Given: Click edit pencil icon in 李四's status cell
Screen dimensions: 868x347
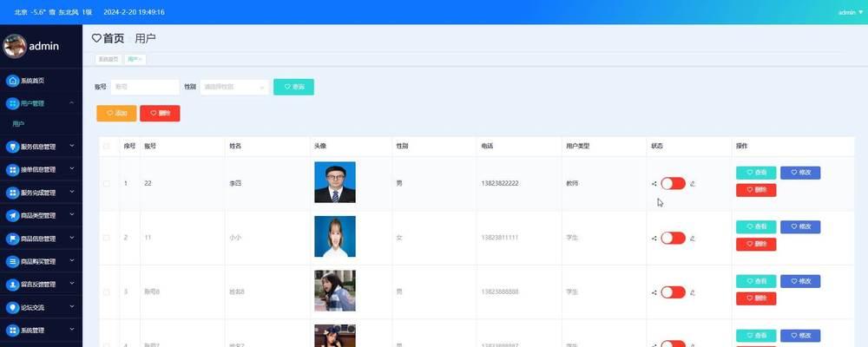Looking at the screenshot, I should pos(693,184).
